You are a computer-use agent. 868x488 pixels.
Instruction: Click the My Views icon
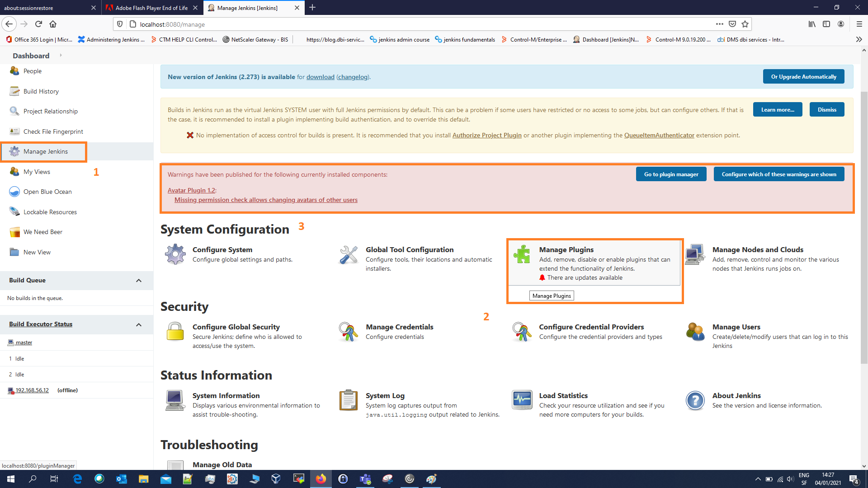(x=14, y=172)
